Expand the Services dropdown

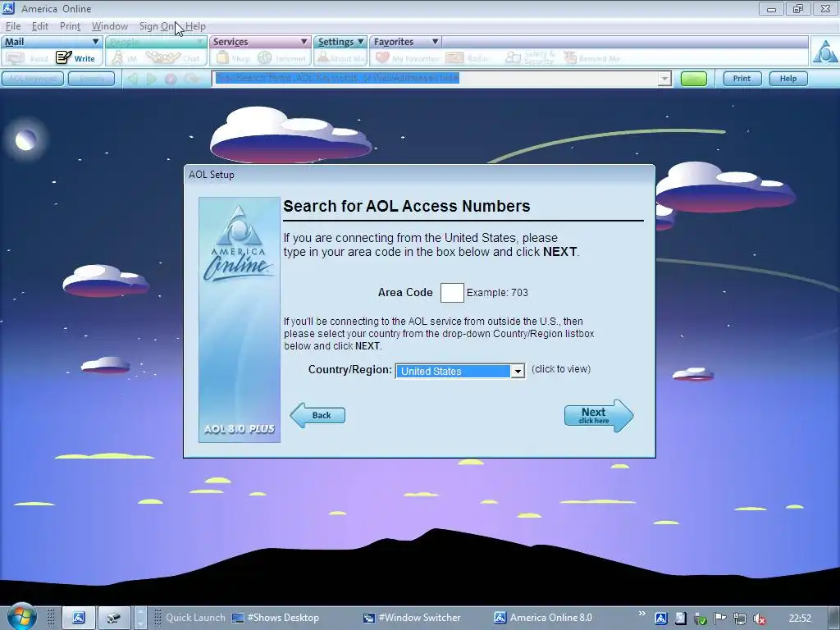(x=304, y=41)
